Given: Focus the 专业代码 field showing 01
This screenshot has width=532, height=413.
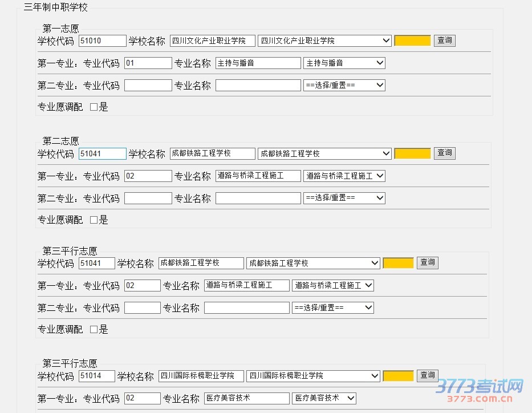Looking at the screenshot, I should (x=148, y=63).
